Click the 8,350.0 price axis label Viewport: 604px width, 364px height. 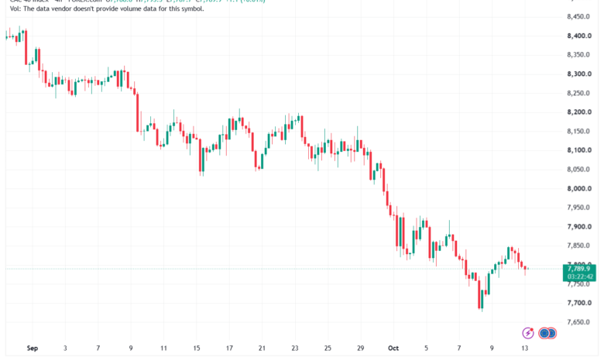pos(578,55)
